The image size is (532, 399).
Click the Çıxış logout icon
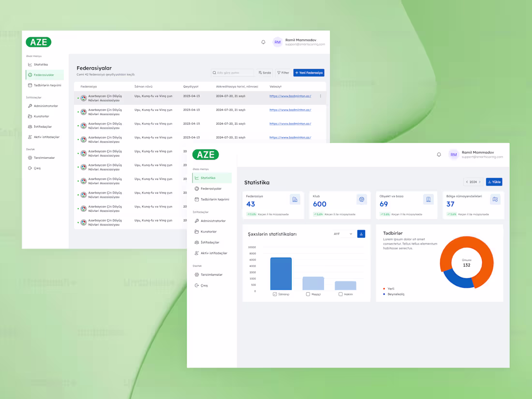tap(196, 285)
